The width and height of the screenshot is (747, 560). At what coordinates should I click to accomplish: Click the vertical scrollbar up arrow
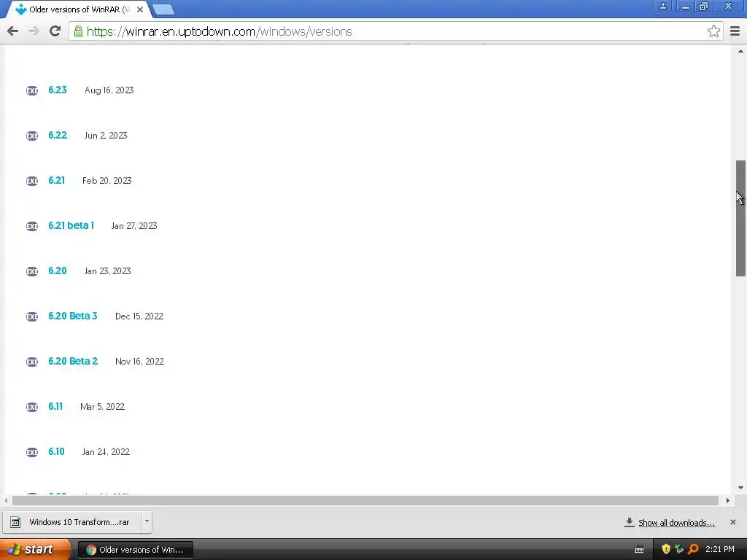pyautogui.click(x=740, y=51)
